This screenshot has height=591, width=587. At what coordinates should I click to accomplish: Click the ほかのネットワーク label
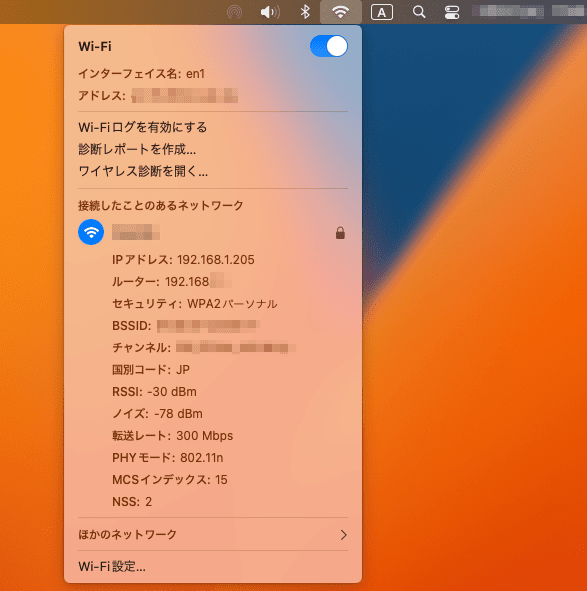(127, 534)
